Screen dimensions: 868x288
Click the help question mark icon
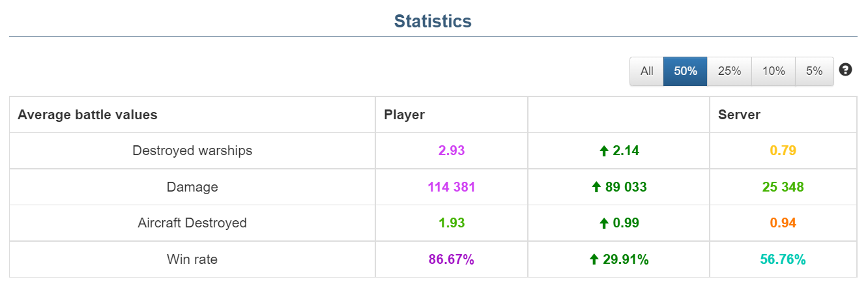pos(846,70)
